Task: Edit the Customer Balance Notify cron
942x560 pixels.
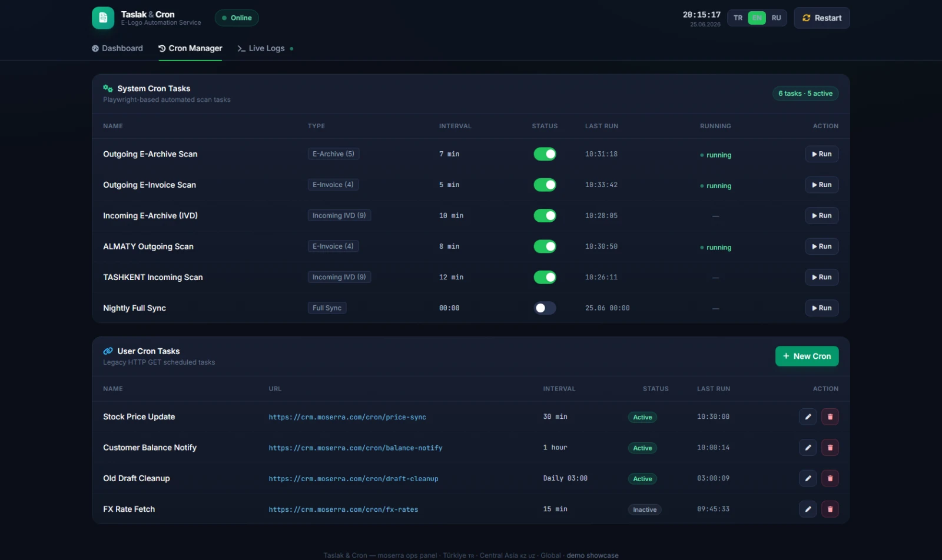Action: [x=808, y=448]
